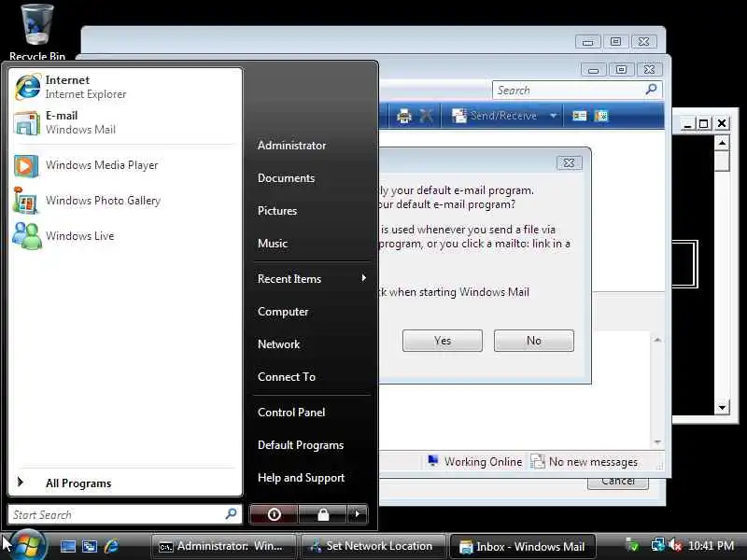
Task: Click the power button in Start menu
Action: click(274, 514)
